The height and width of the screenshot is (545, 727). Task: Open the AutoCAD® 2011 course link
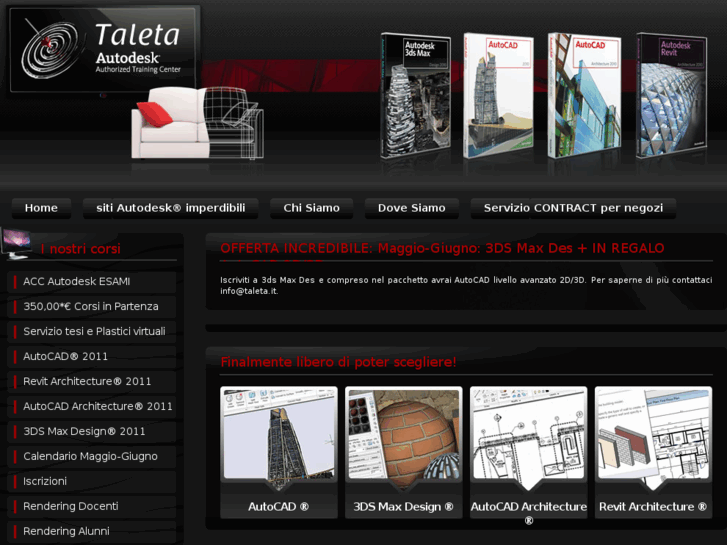coord(92,357)
